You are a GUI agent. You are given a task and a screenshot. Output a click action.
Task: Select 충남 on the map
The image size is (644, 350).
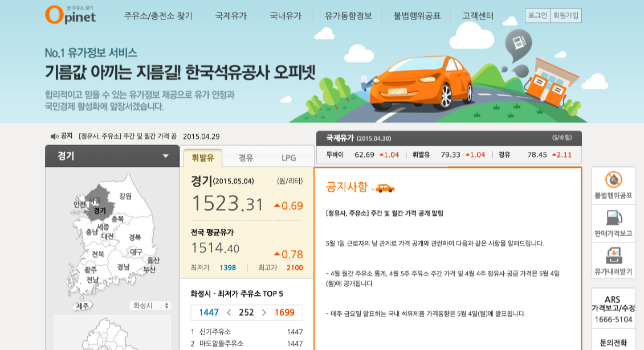tap(92, 232)
